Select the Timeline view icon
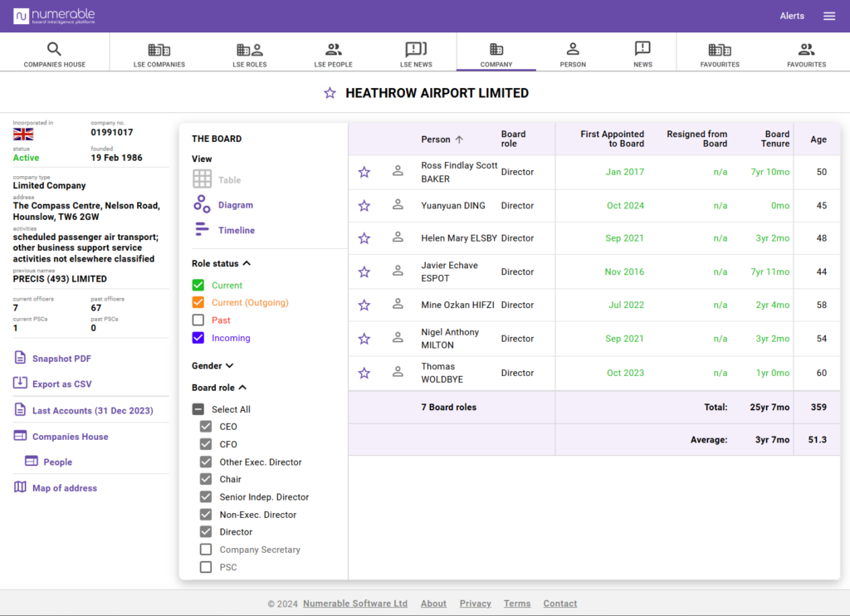The height and width of the screenshot is (616, 850). 202,229
